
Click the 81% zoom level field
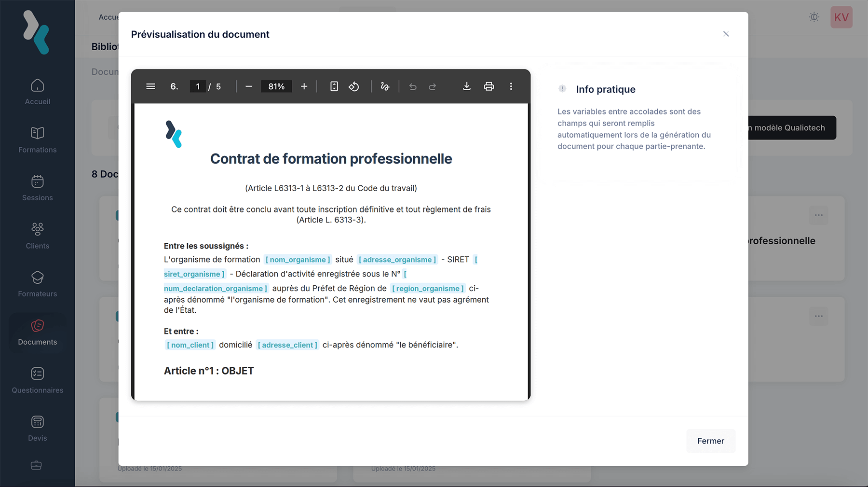click(x=276, y=86)
